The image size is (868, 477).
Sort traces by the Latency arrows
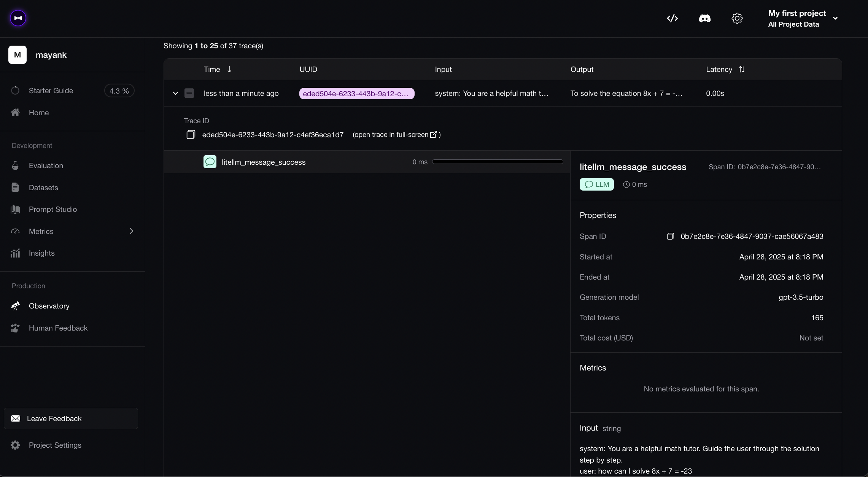[741, 69]
